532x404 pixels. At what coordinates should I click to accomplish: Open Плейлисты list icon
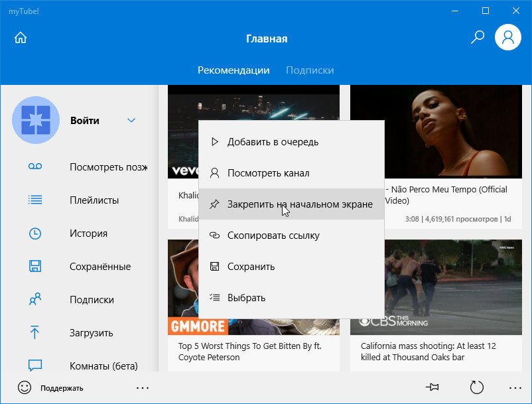coord(35,200)
